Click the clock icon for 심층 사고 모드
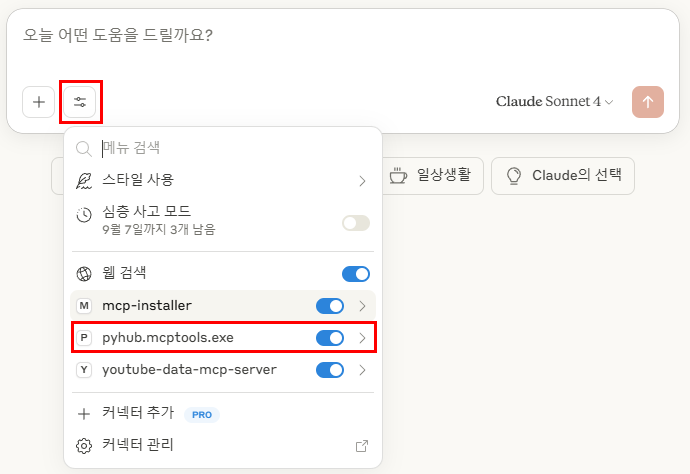Image resolution: width=690 pixels, height=474 pixels. (84, 215)
